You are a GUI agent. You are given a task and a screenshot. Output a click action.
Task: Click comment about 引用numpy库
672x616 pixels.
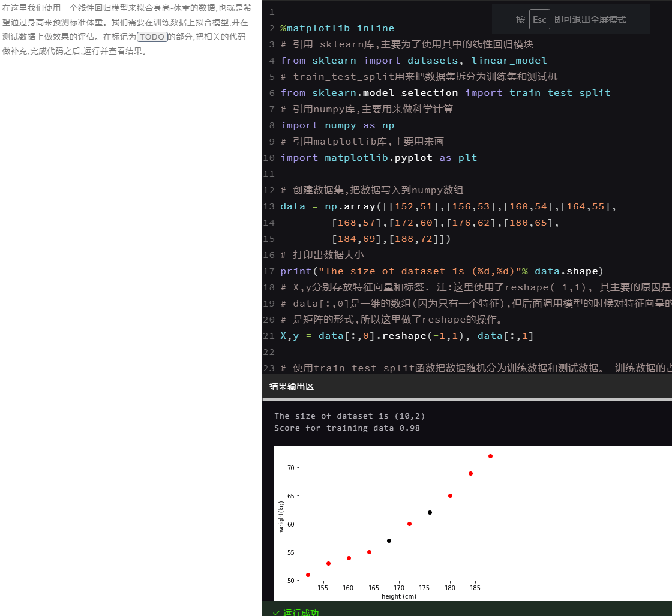pyautogui.click(x=367, y=109)
